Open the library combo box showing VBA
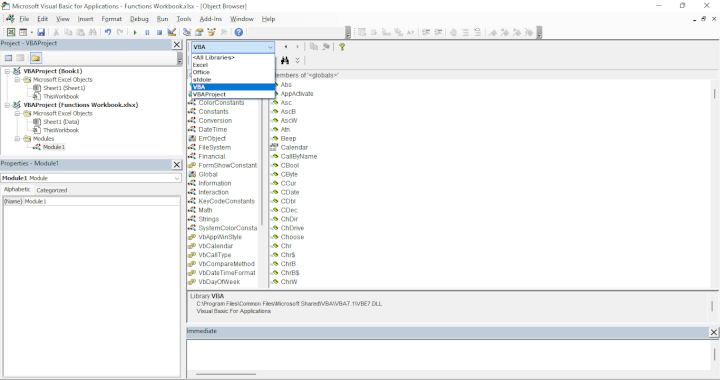This screenshot has height=380, width=720. point(233,47)
